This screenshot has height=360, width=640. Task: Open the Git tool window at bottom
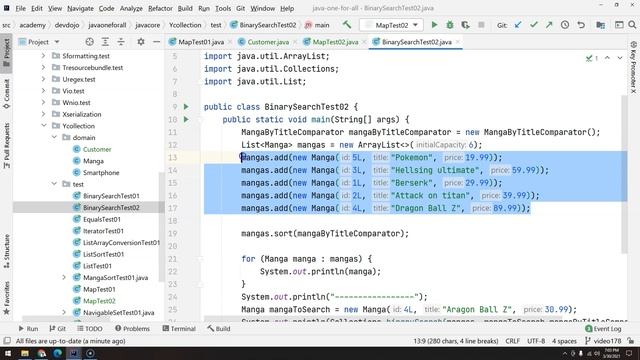tap(58, 329)
